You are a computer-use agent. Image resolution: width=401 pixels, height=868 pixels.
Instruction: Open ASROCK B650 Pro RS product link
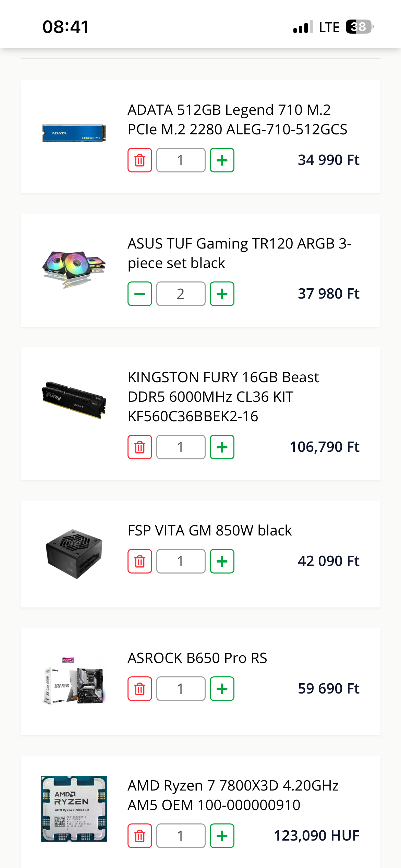point(197,658)
